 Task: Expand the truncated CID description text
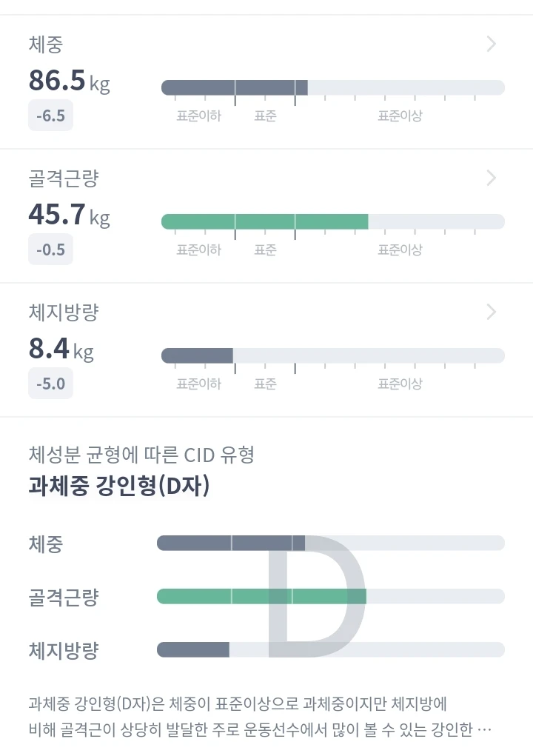(260, 717)
